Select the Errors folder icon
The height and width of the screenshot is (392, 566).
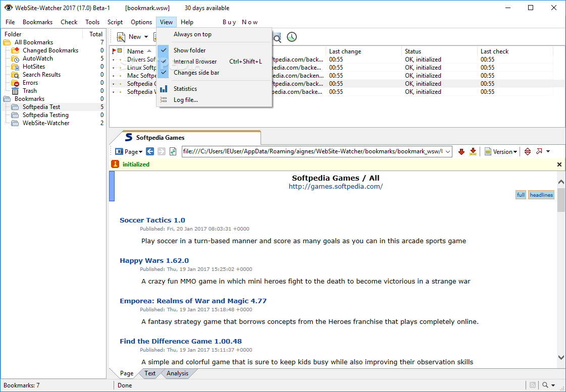coord(15,83)
